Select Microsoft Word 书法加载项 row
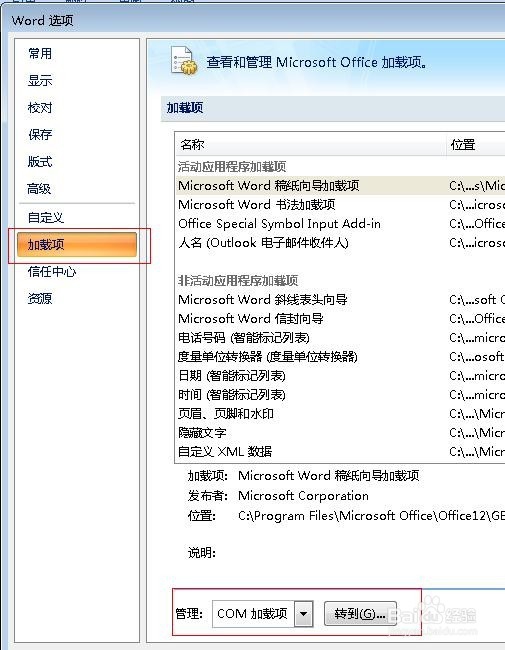The height and width of the screenshot is (650, 505). pyautogui.click(x=340, y=204)
